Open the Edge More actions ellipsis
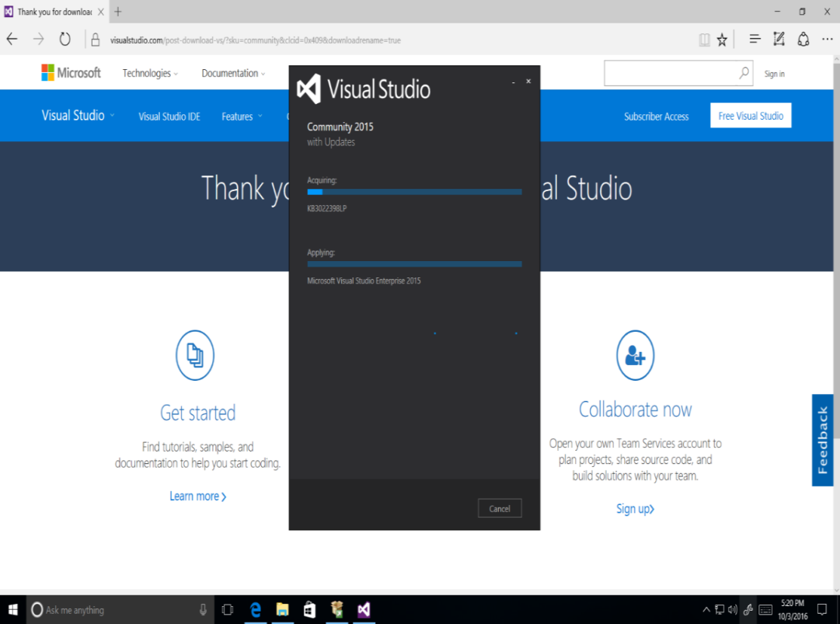 [827, 39]
